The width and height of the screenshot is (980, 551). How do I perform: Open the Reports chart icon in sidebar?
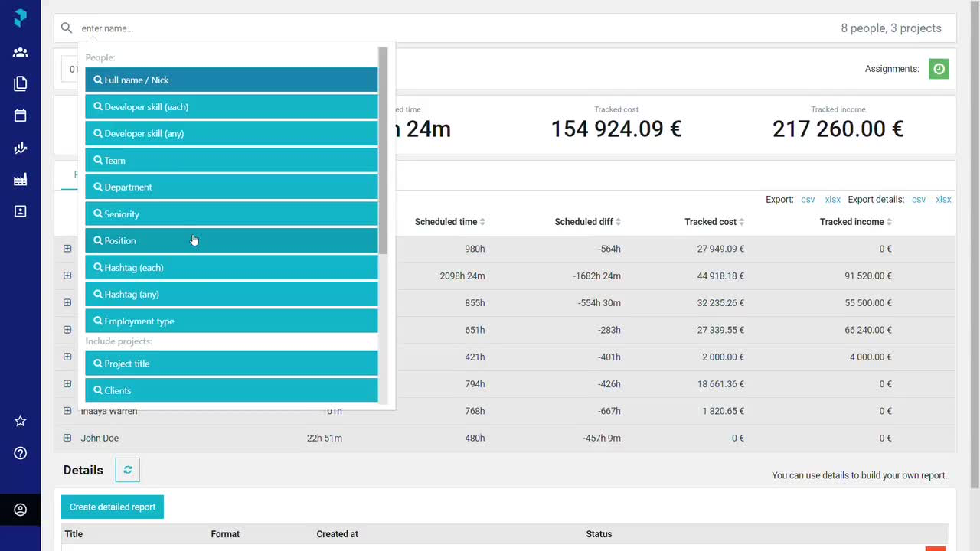pyautogui.click(x=21, y=148)
